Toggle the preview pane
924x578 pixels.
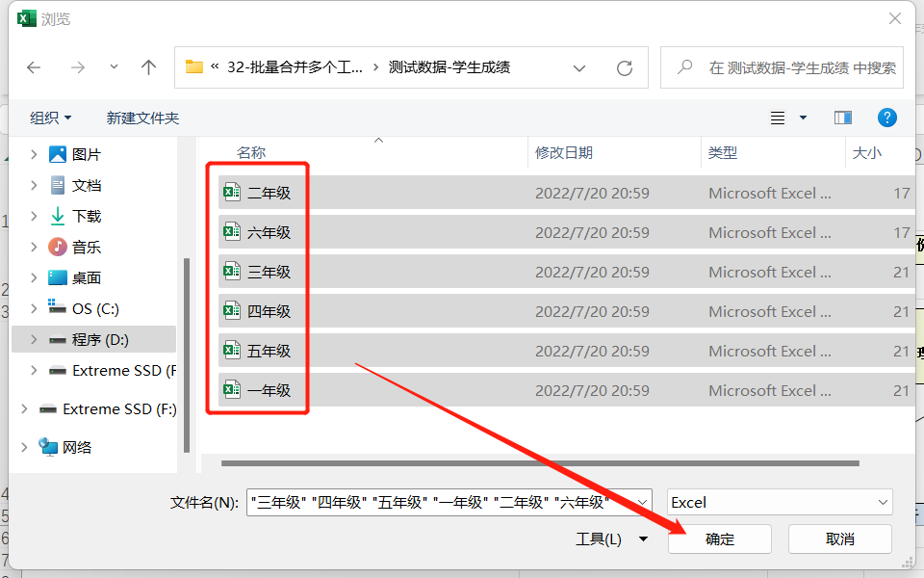843,118
